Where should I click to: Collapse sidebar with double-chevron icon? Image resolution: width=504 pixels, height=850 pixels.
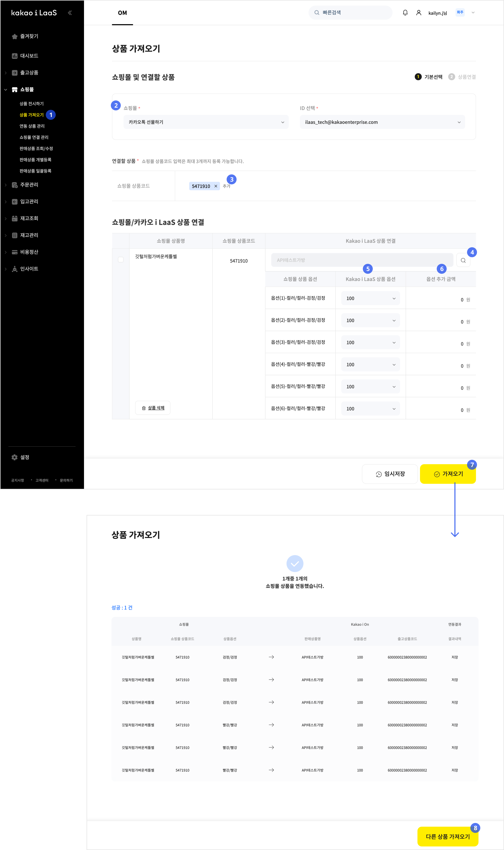[70, 13]
